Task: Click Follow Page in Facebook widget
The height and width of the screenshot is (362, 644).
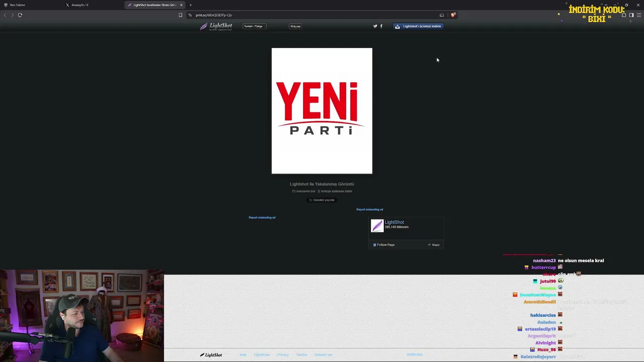Action: (x=384, y=245)
